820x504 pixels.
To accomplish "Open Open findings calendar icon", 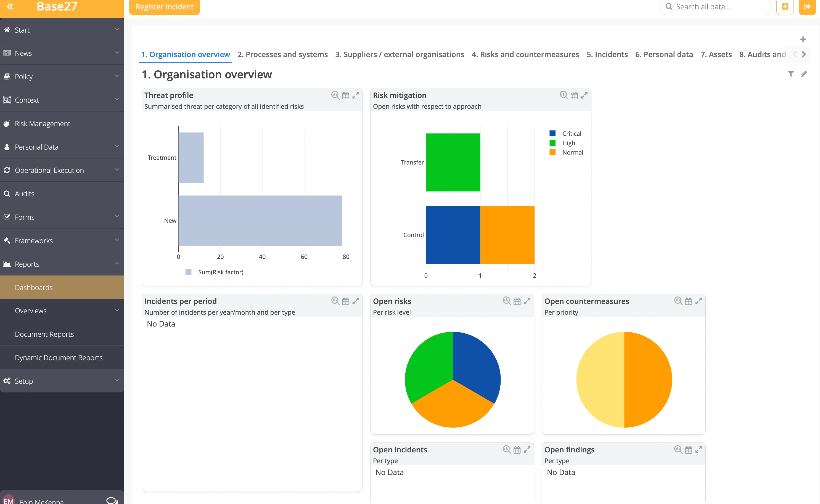I will point(688,450).
